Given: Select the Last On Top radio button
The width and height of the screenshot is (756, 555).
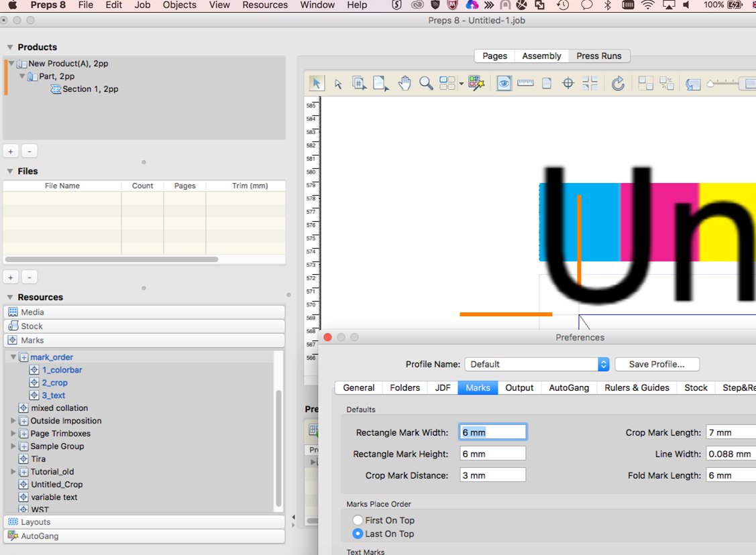Looking at the screenshot, I should pyautogui.click(x=358, y=534).
